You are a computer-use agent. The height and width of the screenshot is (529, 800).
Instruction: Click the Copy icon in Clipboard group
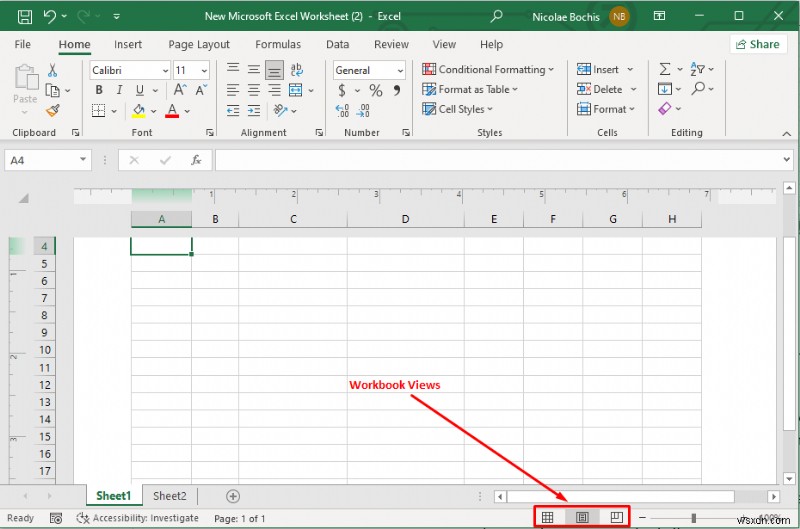point(53,90)
